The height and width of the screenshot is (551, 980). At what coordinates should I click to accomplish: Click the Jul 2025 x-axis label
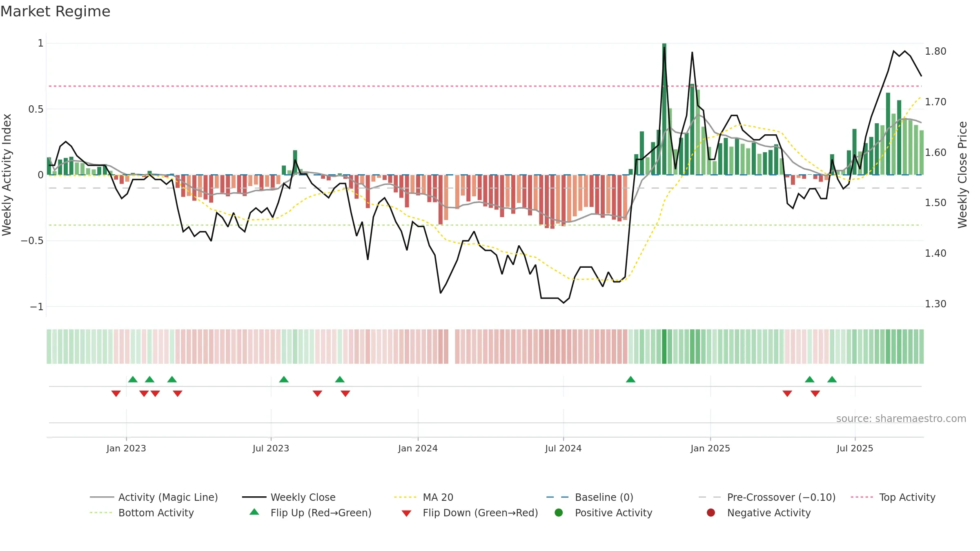tap(855, 448)
